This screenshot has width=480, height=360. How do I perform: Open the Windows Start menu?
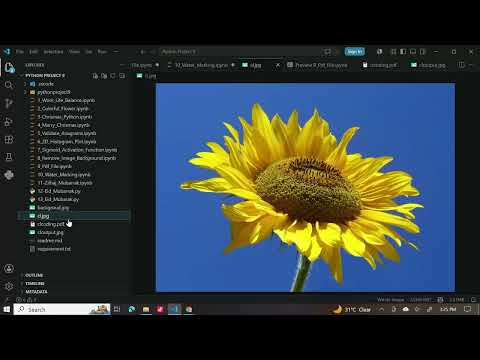(x=6, y=309)
